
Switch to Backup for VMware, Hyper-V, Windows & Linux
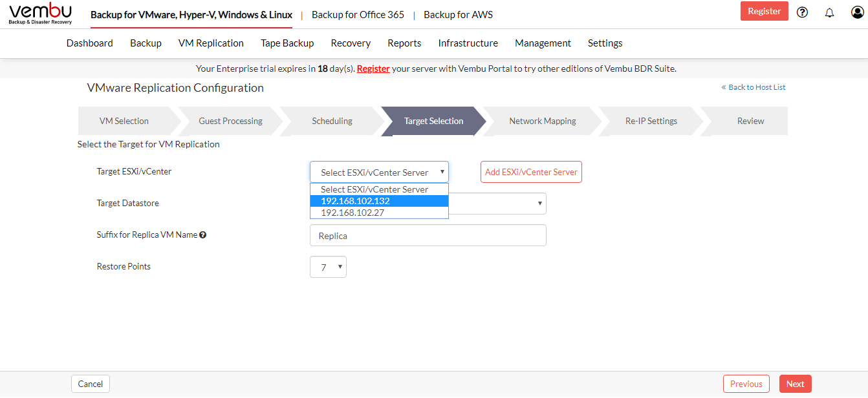(x=191, y=15)
